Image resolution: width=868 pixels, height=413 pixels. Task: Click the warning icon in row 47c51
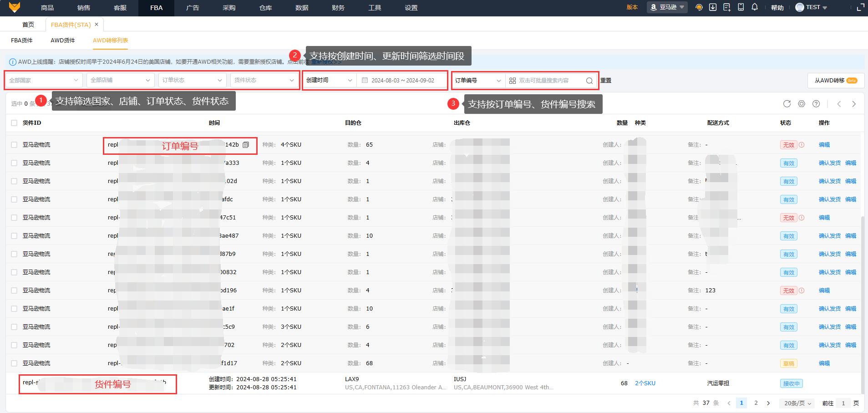pyautogui.click(x=802, y=218)
